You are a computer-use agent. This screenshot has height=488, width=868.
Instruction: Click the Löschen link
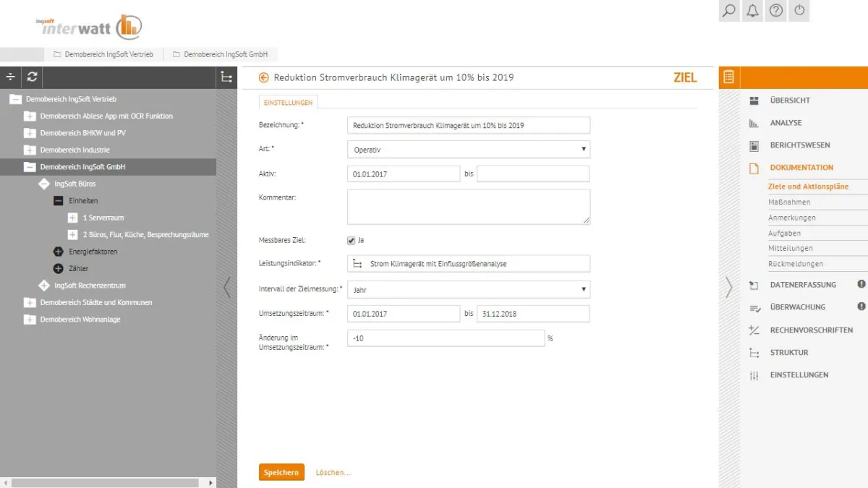(332, 472)
